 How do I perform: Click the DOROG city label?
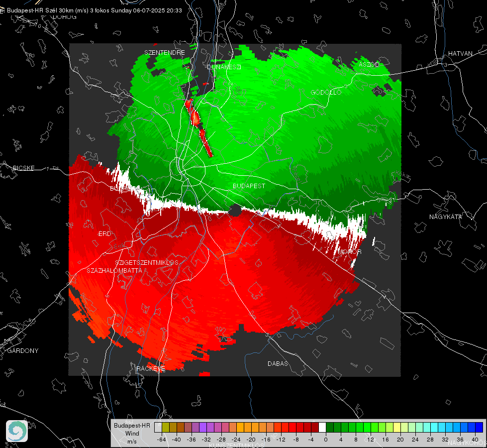pyautogui.click(x=65, y=17)
